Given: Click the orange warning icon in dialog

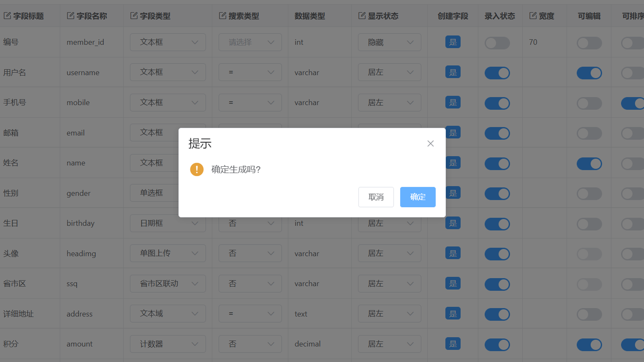Looking at the screenshot, I should 197,169.
